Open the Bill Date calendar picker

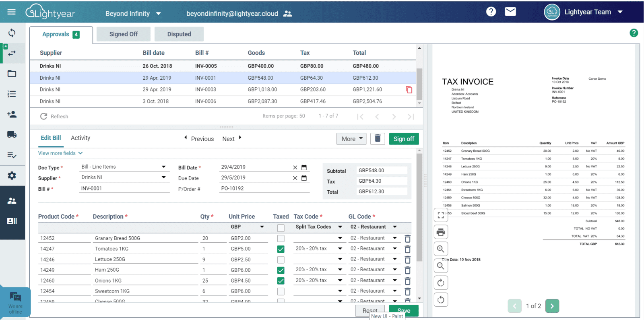pyautogui.click(x=304, y=167)
